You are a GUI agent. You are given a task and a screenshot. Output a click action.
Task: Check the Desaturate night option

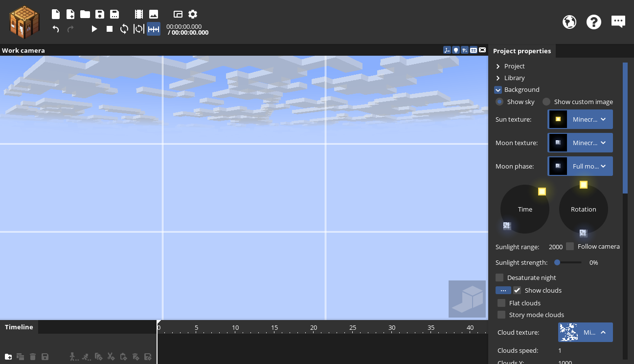pyautogui.click(x=499, y=278)
